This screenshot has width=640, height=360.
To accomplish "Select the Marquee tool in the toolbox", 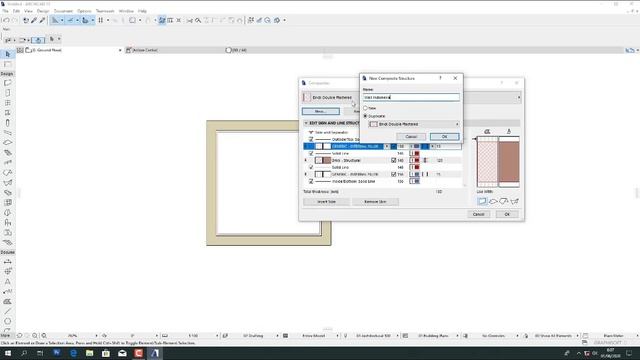I will coord(7,64).
